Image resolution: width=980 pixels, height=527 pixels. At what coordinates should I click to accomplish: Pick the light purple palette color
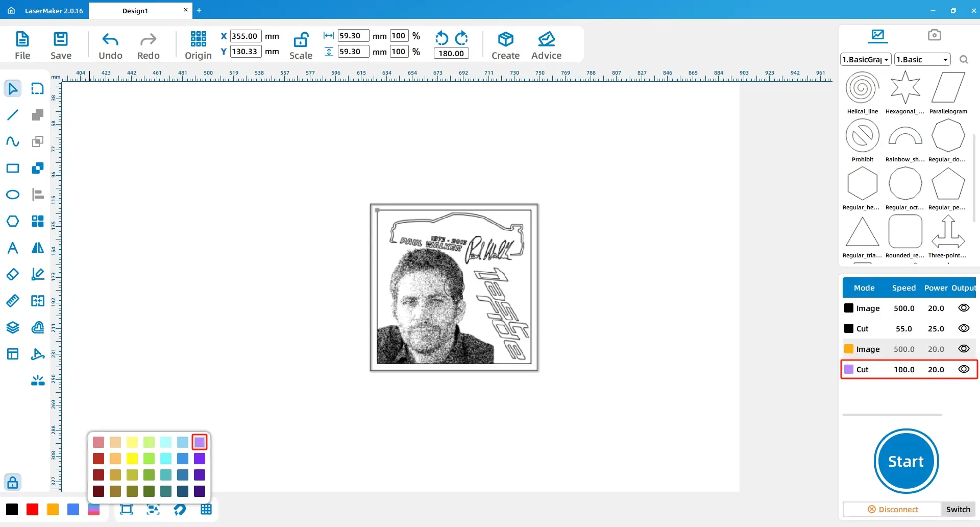(x=200, y=442)
